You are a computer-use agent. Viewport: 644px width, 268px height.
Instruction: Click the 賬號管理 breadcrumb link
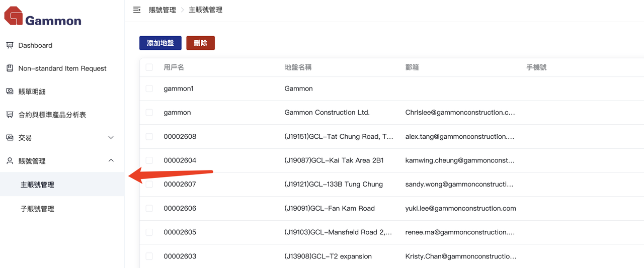tap(163, 10)
